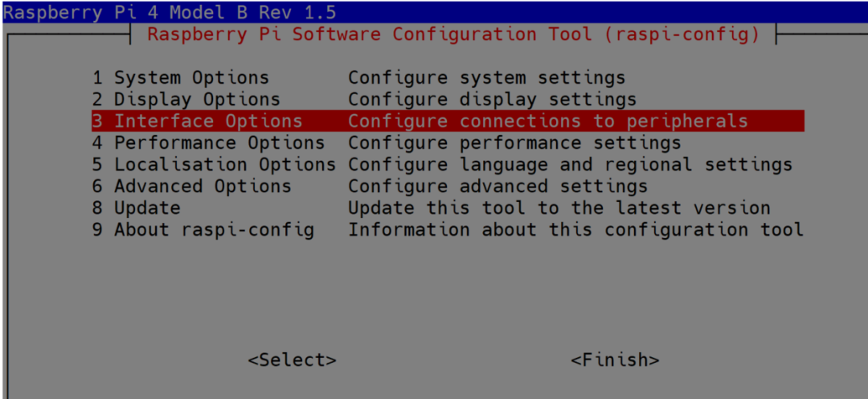This screenshot has width=868, height=399.
Task: Click 'Configure advanced settings' description
Action: (x=497, y=187)
